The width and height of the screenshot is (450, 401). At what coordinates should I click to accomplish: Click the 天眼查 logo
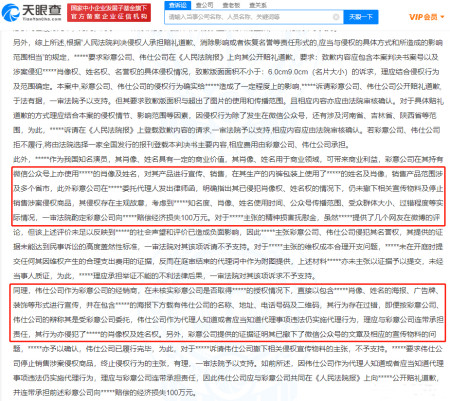click(x=31, y=13)
